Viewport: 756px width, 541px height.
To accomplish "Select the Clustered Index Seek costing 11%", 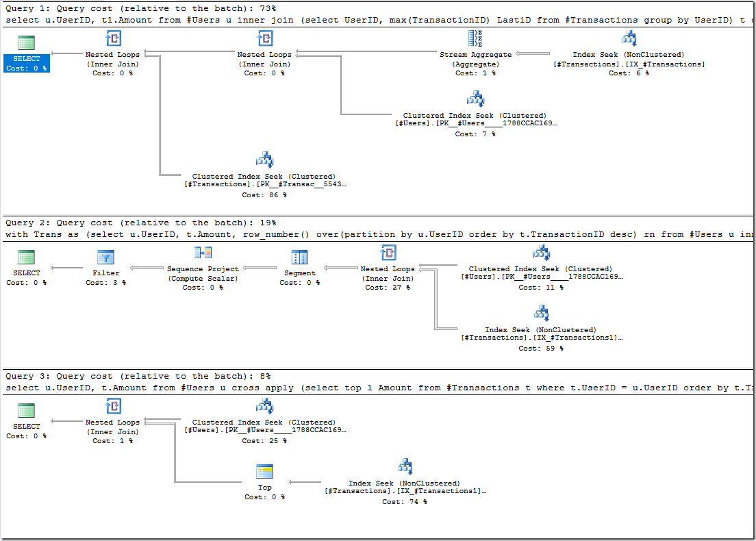I will point(541,253).
